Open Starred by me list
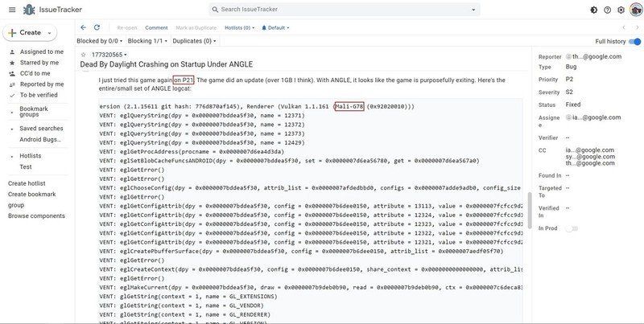Viewport: 644px width, 324px height. point(39,62)
